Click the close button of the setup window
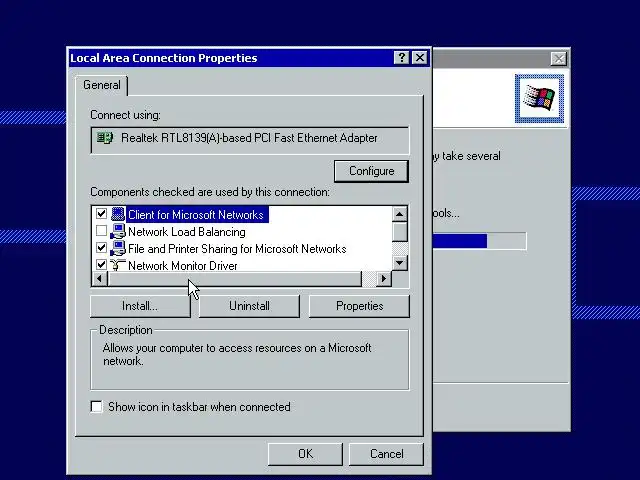 pos(558,59)
